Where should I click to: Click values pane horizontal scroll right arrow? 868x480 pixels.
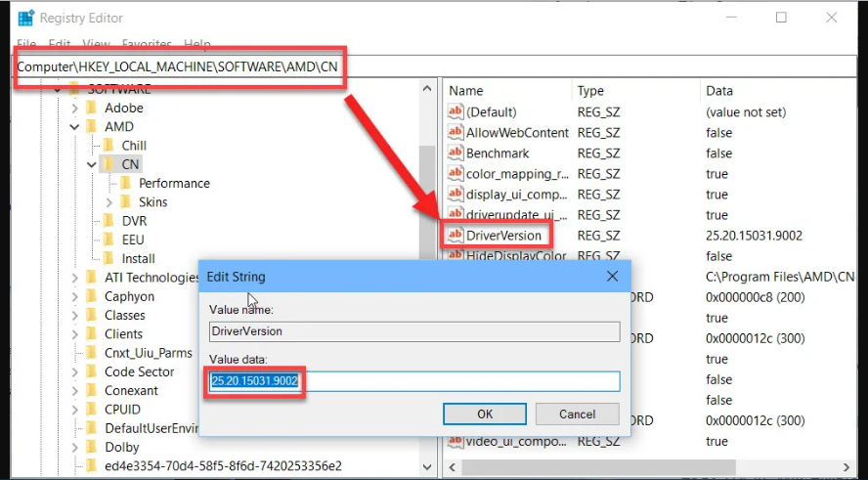pyautogui.click(x=846, y=467)
